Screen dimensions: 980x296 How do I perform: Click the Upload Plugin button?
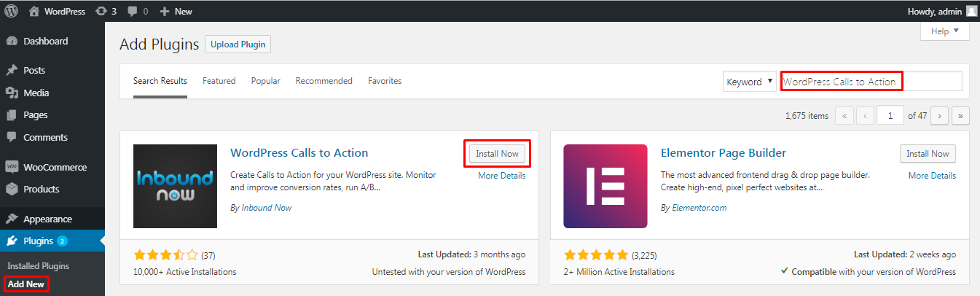238,44
